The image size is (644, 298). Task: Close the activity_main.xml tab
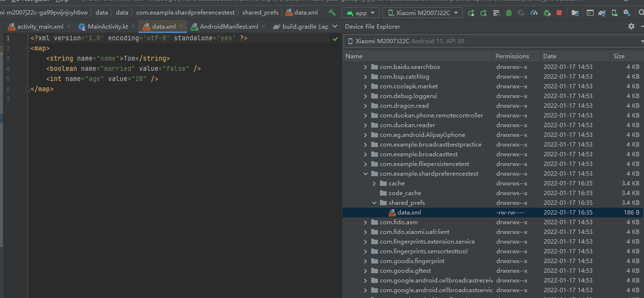coord(68,27)
